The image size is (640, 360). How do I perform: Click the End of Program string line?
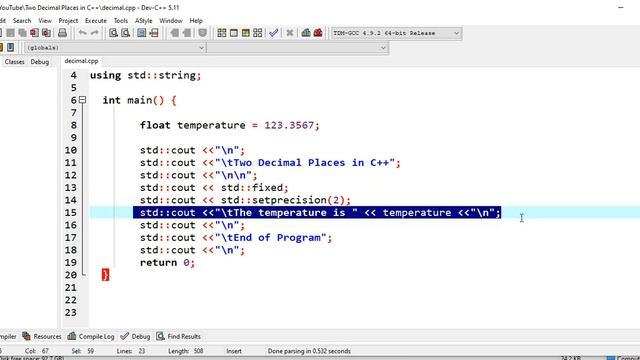[x=236, y=238]
